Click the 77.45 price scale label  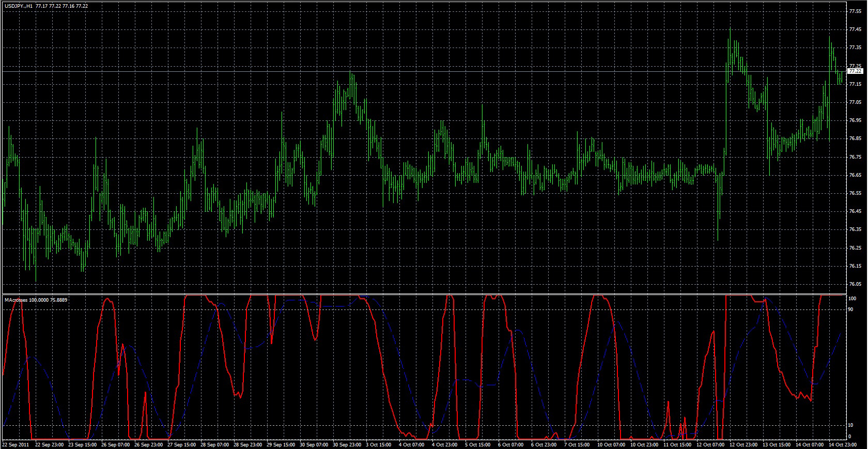point(855,29)
